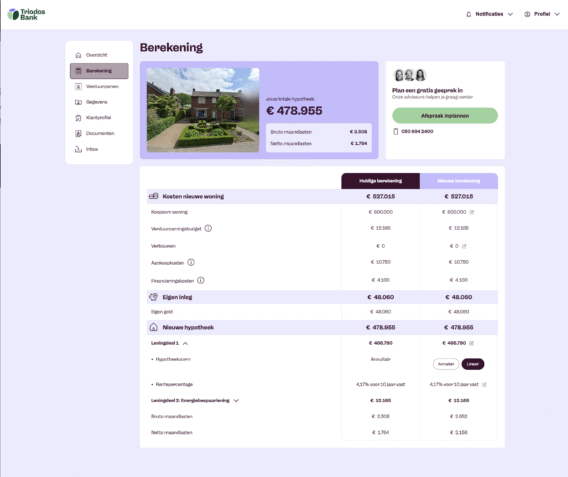Image resolution: width=568 pixels, height=477 pixels.
Task: Click the Triodos Bank logo
Action: pos(26,14)
